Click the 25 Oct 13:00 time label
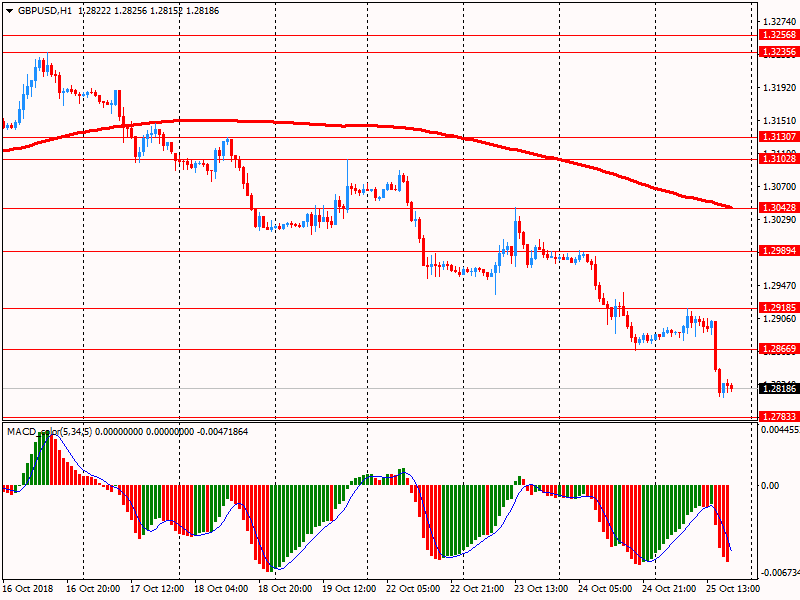Viewport: 800px width, 600px height. 733,589
